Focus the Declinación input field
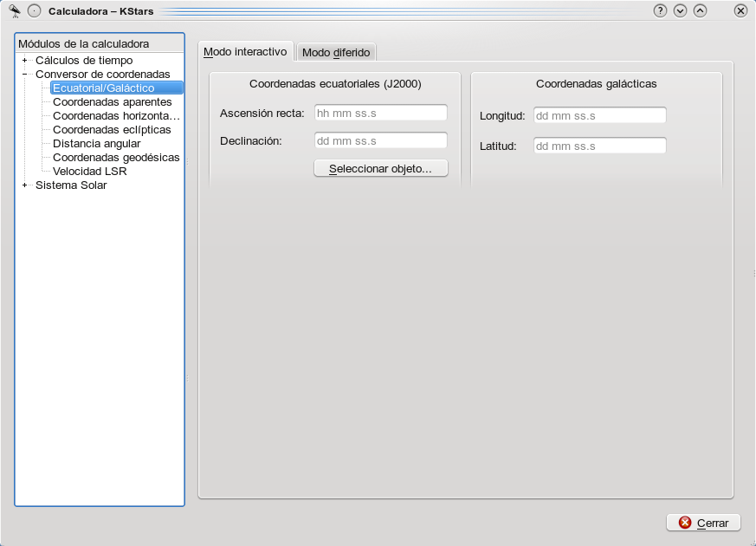 tap(380, 140)
